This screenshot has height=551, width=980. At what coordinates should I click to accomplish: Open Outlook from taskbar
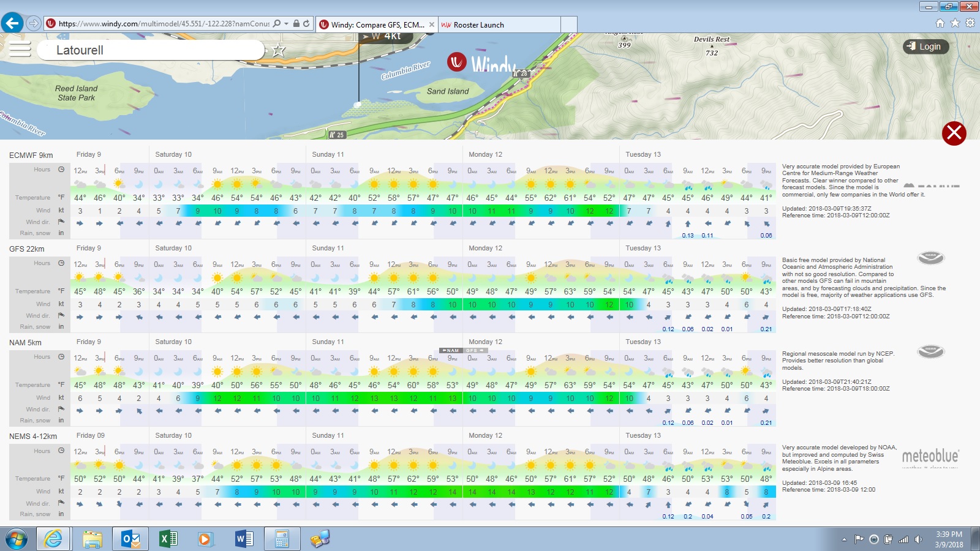click(130, 539)
